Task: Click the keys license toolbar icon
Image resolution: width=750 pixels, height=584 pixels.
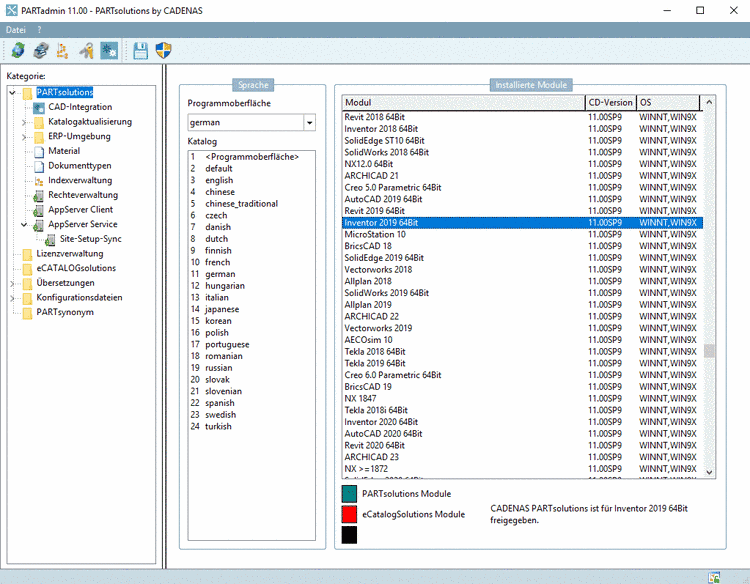Action: [86, 50]
